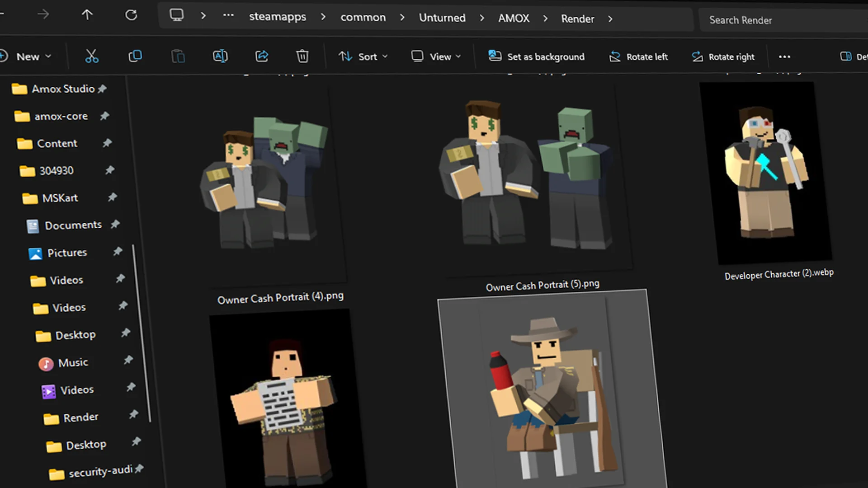Click pin icon next to Music
Screen dimensions: 868x488
click(128, 360)
